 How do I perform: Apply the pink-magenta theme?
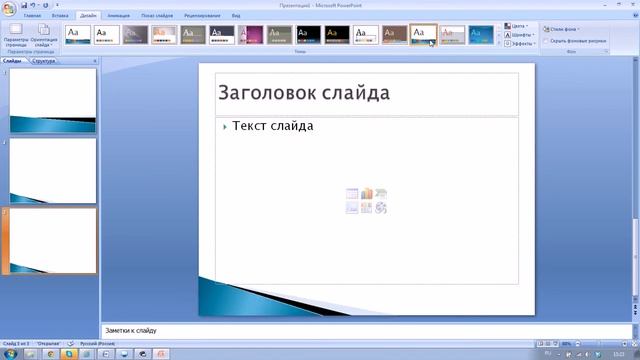coord(251,35)
